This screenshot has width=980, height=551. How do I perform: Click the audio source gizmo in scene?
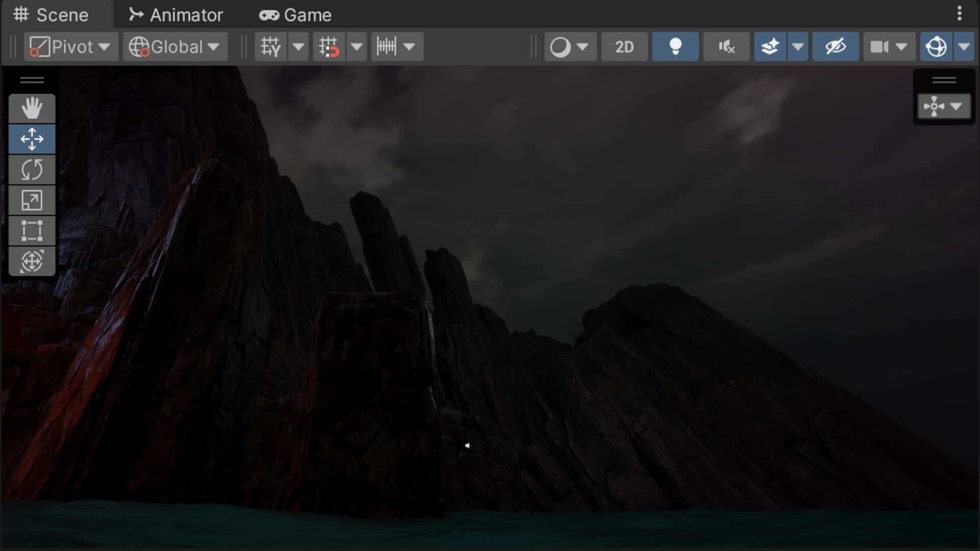(467, 445)
